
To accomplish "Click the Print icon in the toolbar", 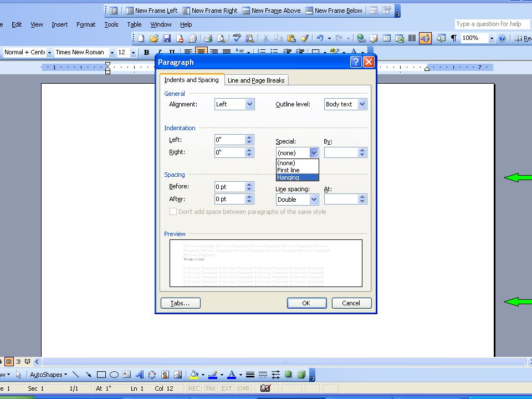I will click(208, 38).
